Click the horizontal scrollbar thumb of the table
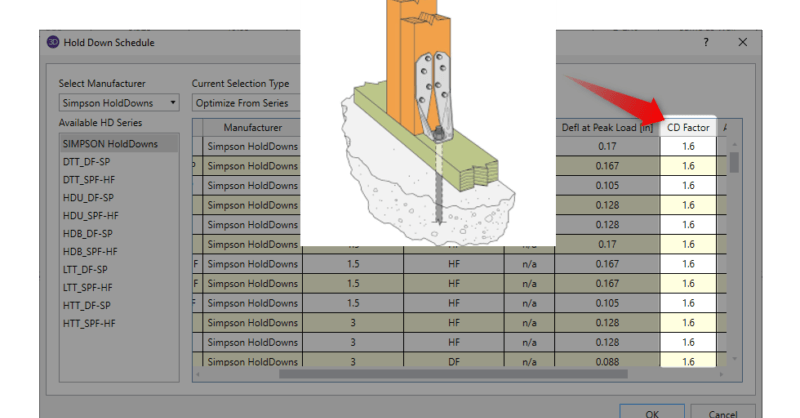This screenshot has height=418, width=800. point(453,374)
